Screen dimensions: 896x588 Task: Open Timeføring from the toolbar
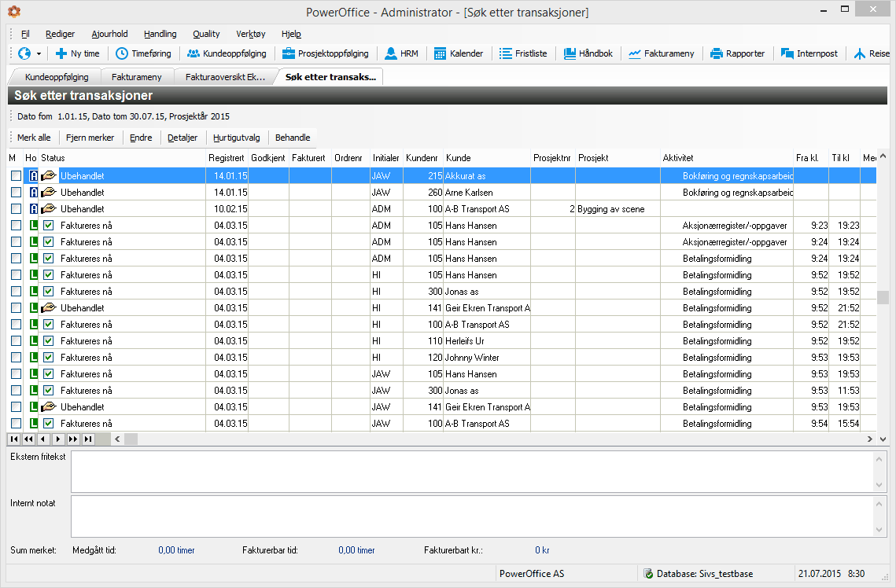143,53
